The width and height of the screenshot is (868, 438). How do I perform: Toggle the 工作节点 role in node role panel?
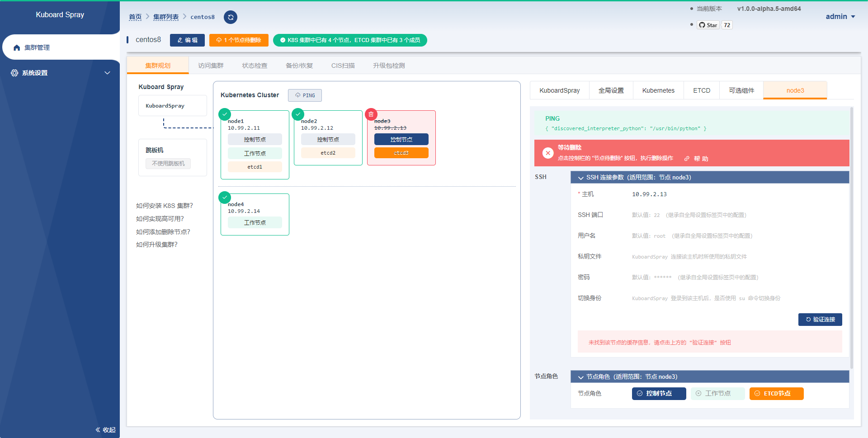tap(717, 394)
